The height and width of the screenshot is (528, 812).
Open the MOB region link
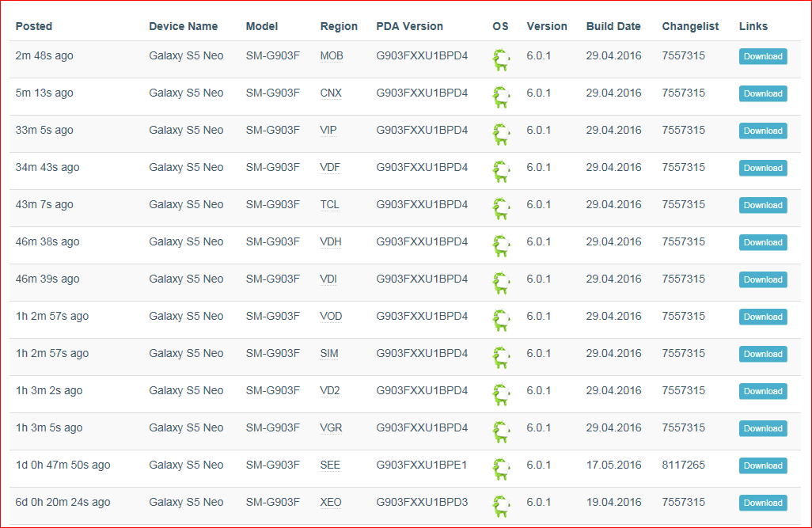(x=332, y=56)
